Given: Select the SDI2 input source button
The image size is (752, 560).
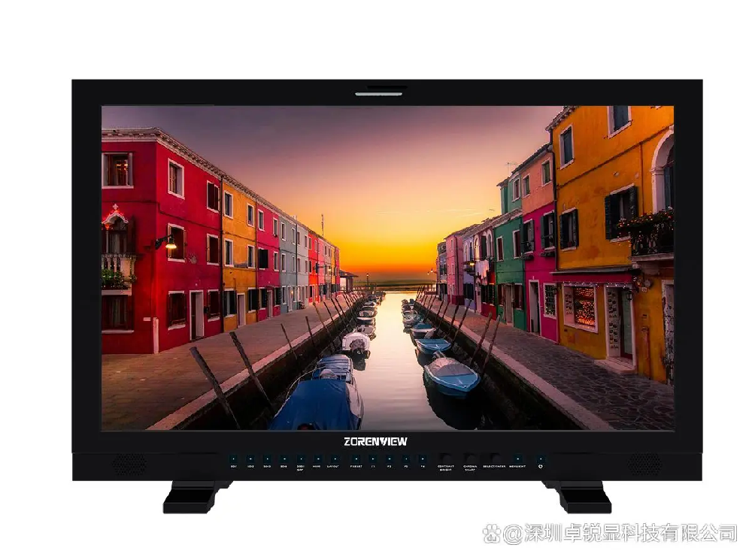Looking at the screenshot, I should [250, 459].
